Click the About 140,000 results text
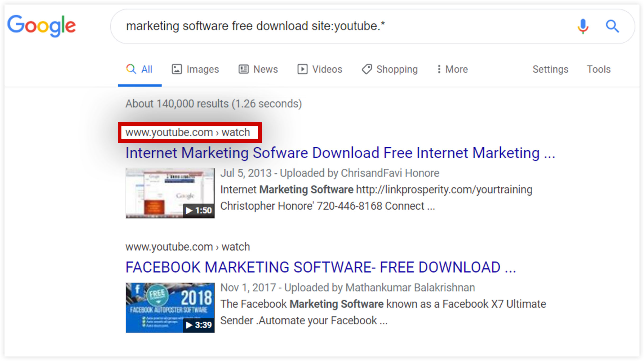This screenshot has width=644, height=361. coord(214,104)
